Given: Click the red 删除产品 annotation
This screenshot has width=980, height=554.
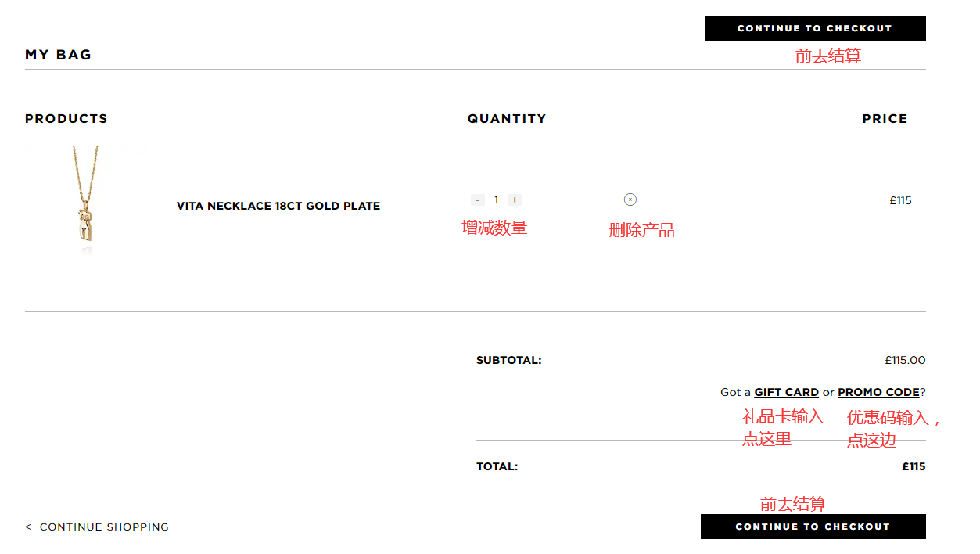Looking at the screenshot, I should point(641,230).
